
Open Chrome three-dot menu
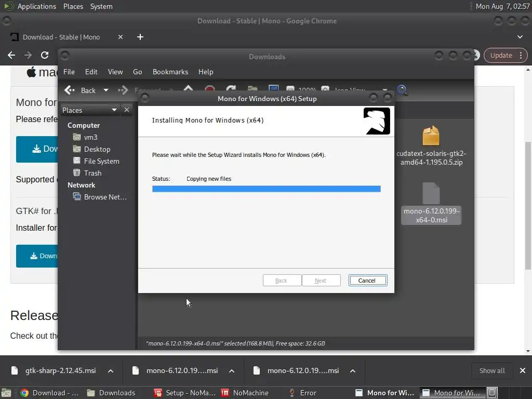click(x=521, y=55)
